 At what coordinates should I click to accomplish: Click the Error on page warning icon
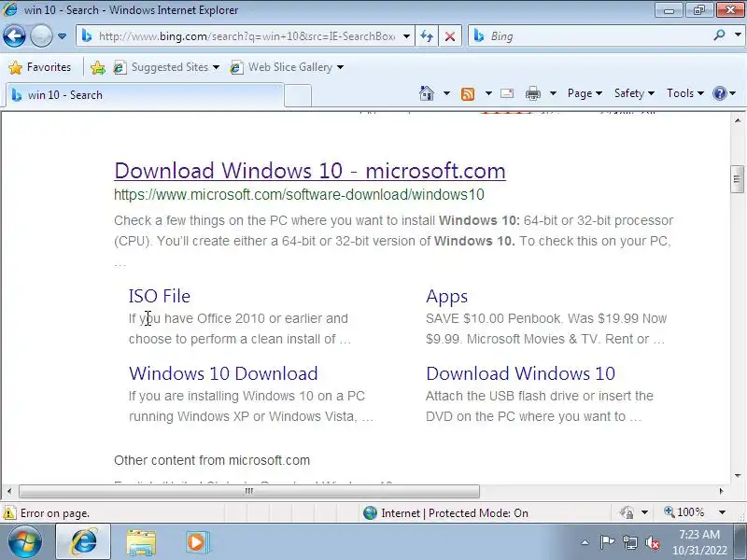(x=9, y=512)
